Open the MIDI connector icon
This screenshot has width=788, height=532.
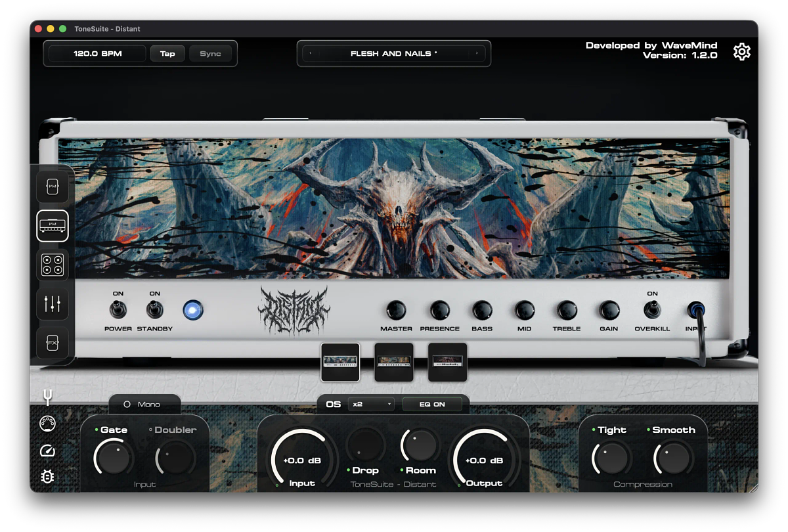coord(47,424)
